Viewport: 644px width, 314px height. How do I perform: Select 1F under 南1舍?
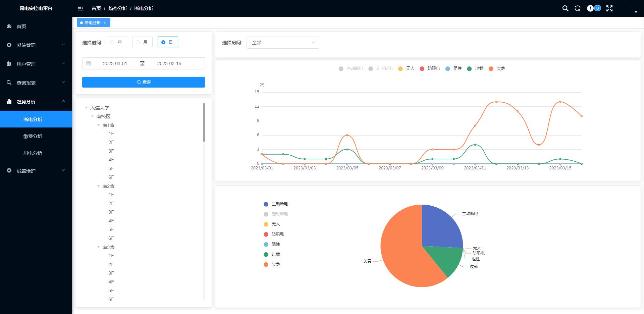click(x=111, y=134)
